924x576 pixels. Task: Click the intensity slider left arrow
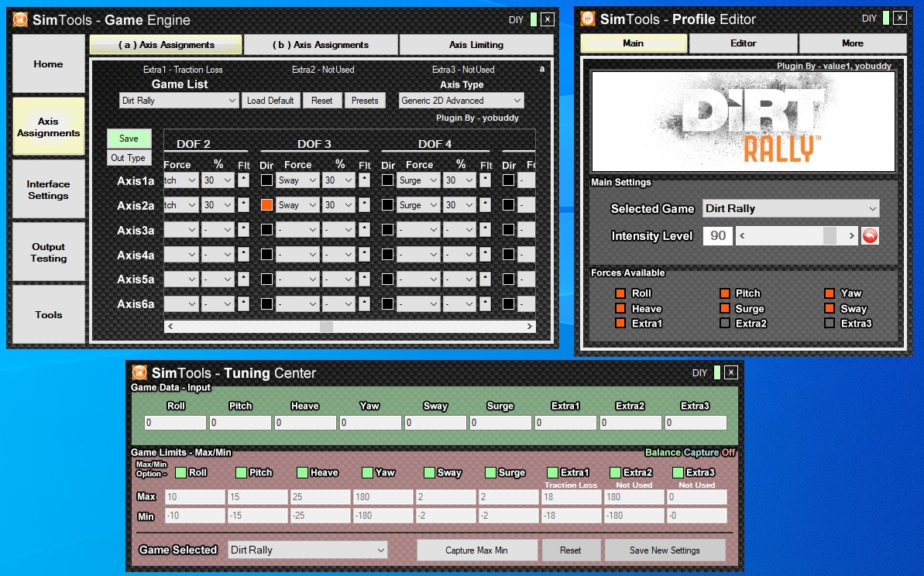click(x=742, y=235)
